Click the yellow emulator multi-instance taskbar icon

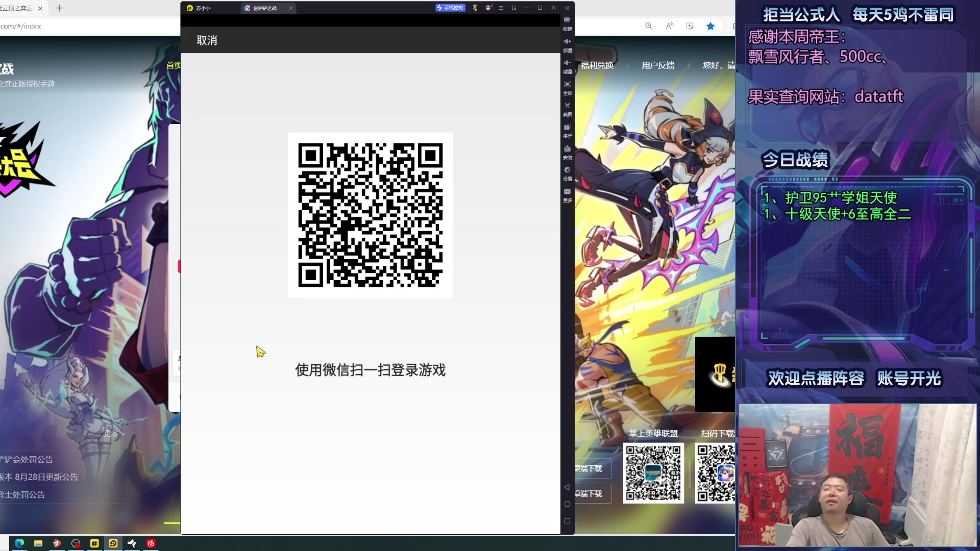94,543
